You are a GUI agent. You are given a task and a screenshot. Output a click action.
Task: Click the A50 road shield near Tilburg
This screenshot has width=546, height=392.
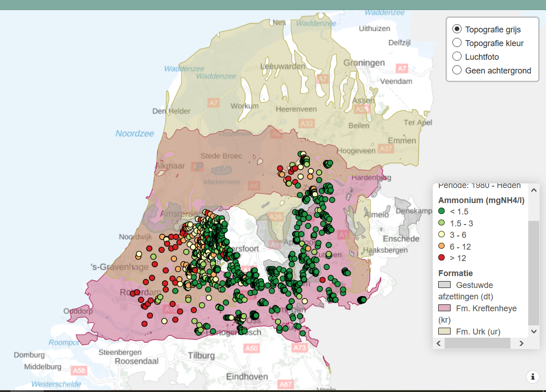251,349
